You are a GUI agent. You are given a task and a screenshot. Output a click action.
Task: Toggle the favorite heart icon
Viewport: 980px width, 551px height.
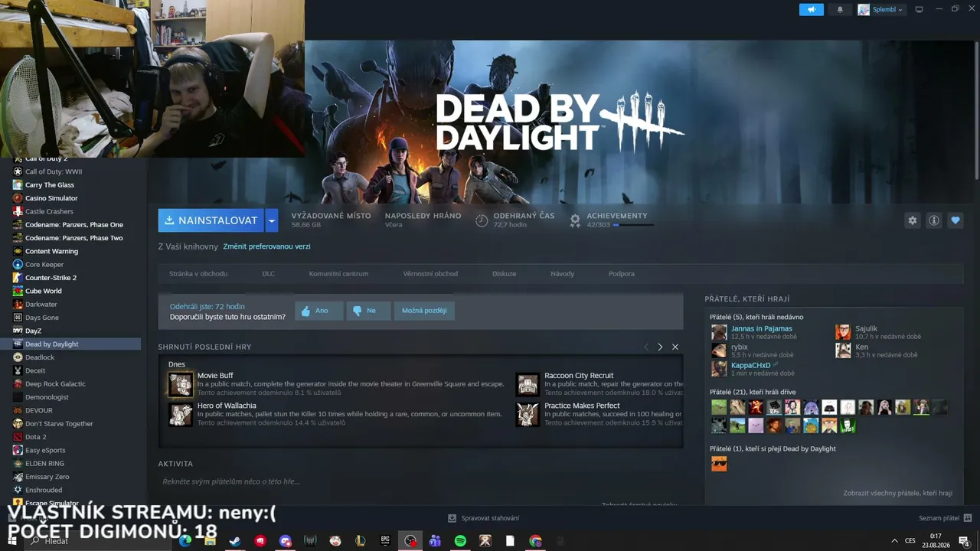[955, 220]
